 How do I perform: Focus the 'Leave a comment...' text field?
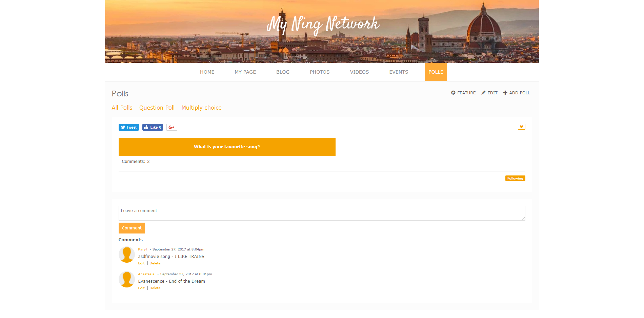pyautogui.click(x=322, y=213)
